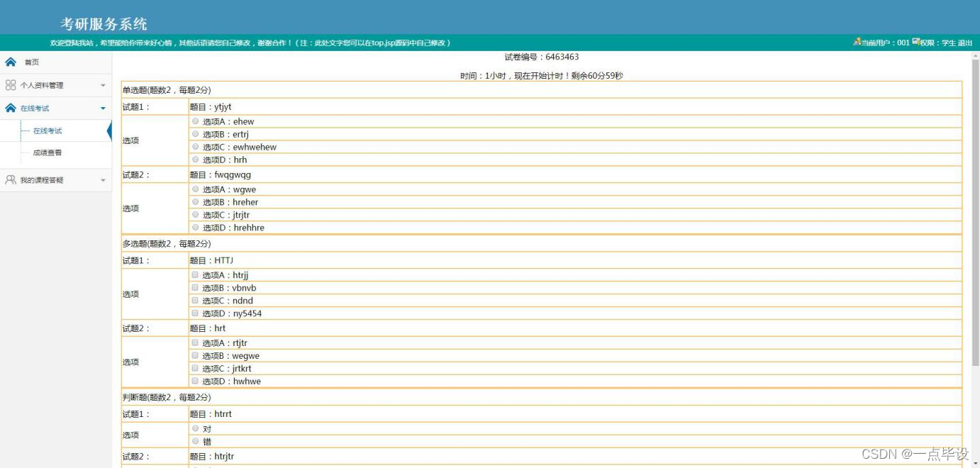Click question text 题目：htrjtr

coord(212,457)
